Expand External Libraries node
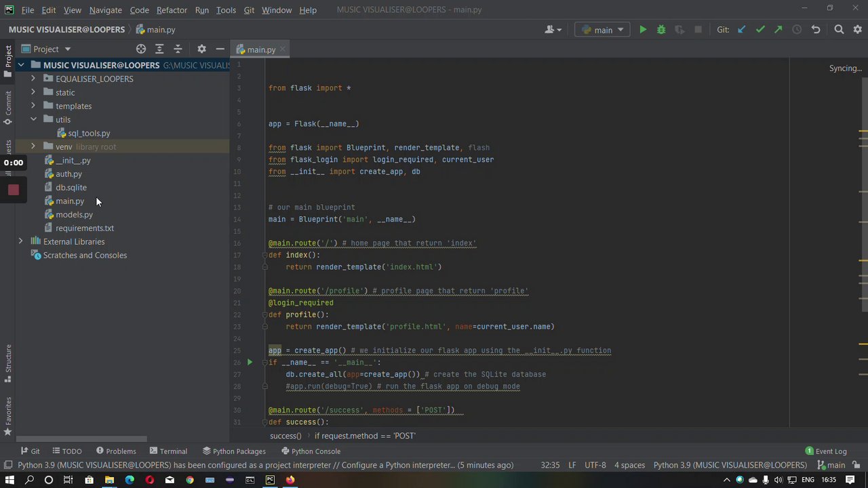 click(x=21, y=241)
